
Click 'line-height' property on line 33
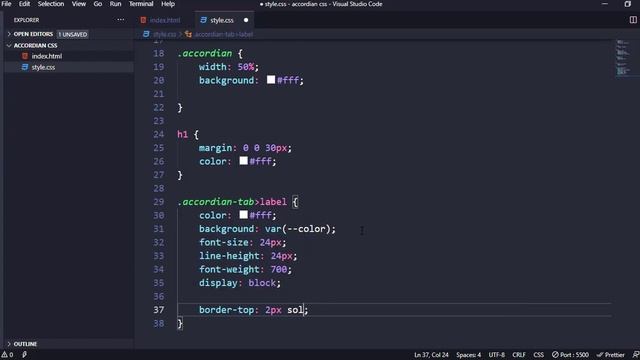point(229,256)
